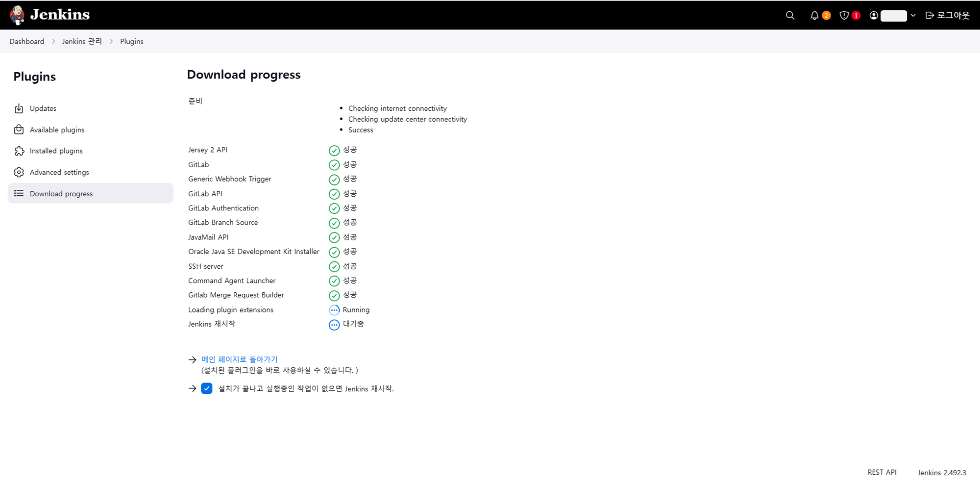980x488 pixels.
Task: Click Running status icon for Loading plugin extensions
Action: coord(334,310)
